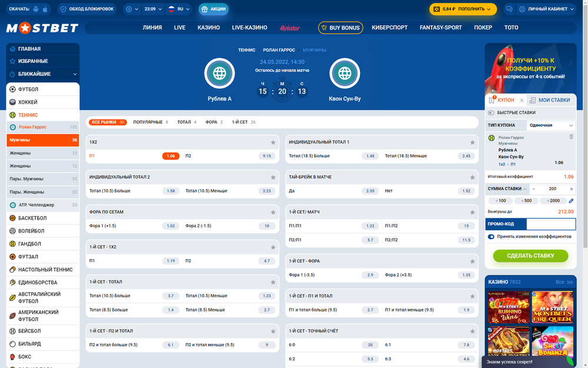Open the Live-Казино menu item
This screenshot has width=588, height=368.
click(249, 28)
